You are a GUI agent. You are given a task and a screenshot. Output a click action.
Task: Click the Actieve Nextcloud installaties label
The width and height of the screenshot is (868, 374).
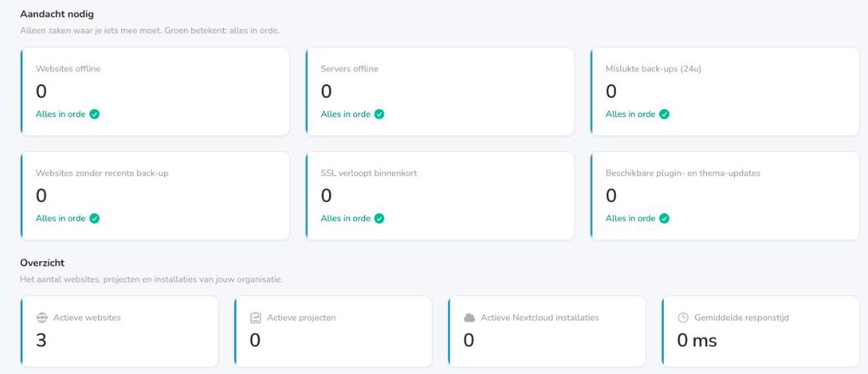(x=540, y=318)
